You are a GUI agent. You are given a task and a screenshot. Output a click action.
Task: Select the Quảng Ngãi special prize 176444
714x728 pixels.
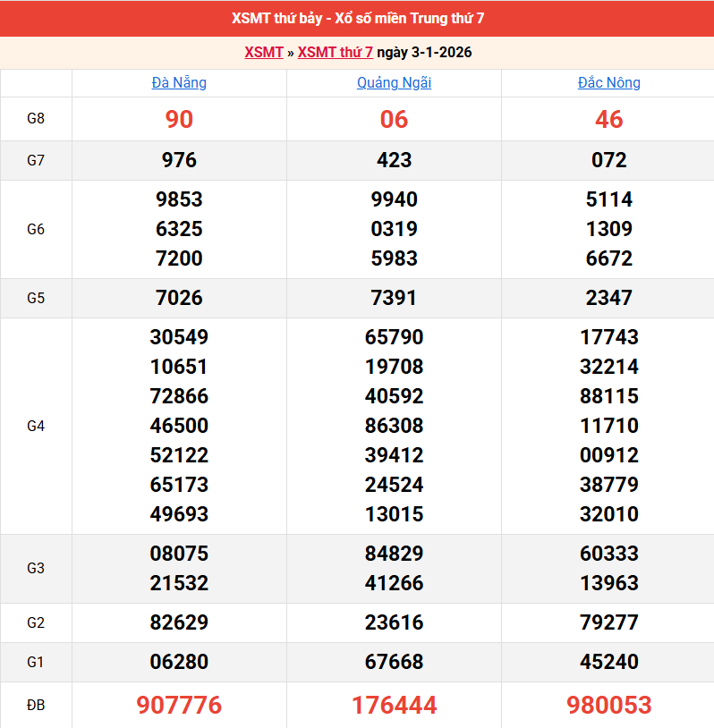pyautogui.click(x=394, y=706)
